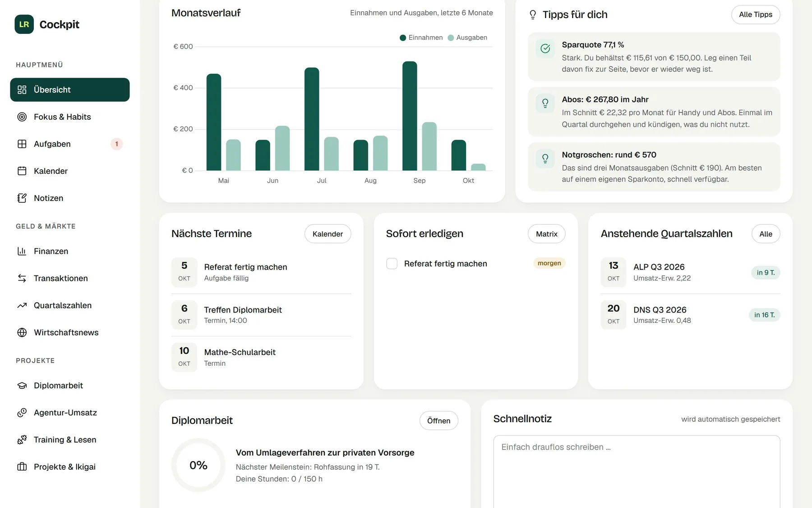Select the Mathe-Schularbeit appointment
This screenshot has height=508, width=812.
[x=261, y=358]
